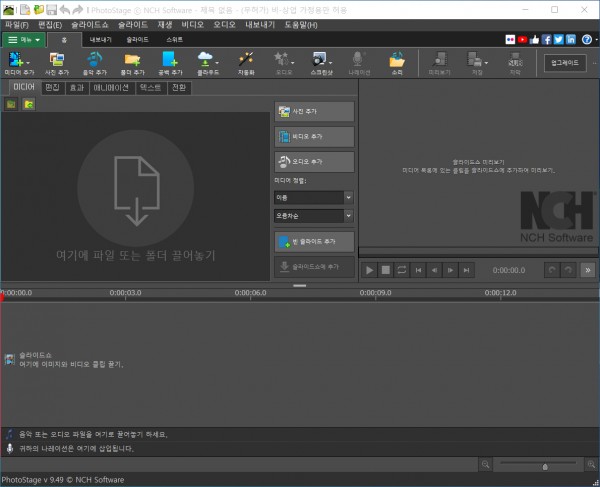Expand the 저장 dropdown arrow
The width and height of the screenshot is (600, 487).
486,62
